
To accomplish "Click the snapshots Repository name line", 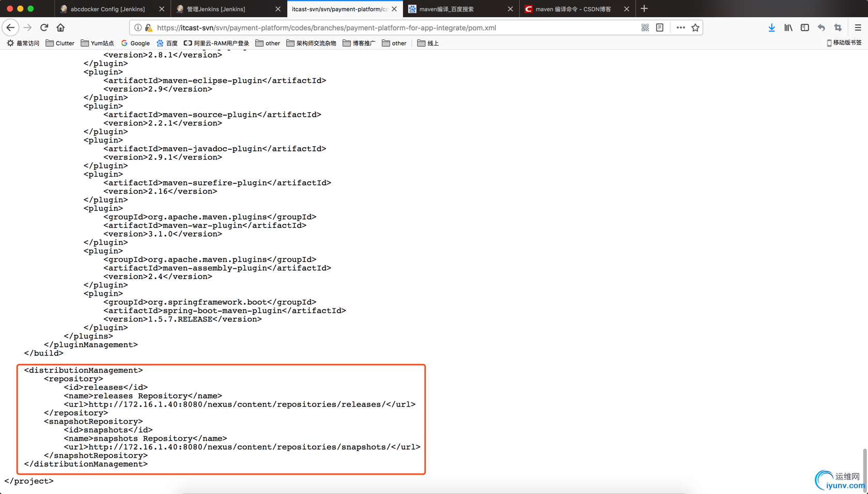I will pyautogui.click(x=146, y=439).
